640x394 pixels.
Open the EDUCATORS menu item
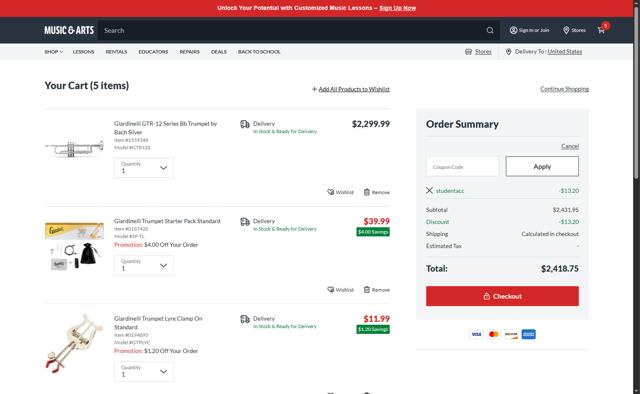(153, 52)
